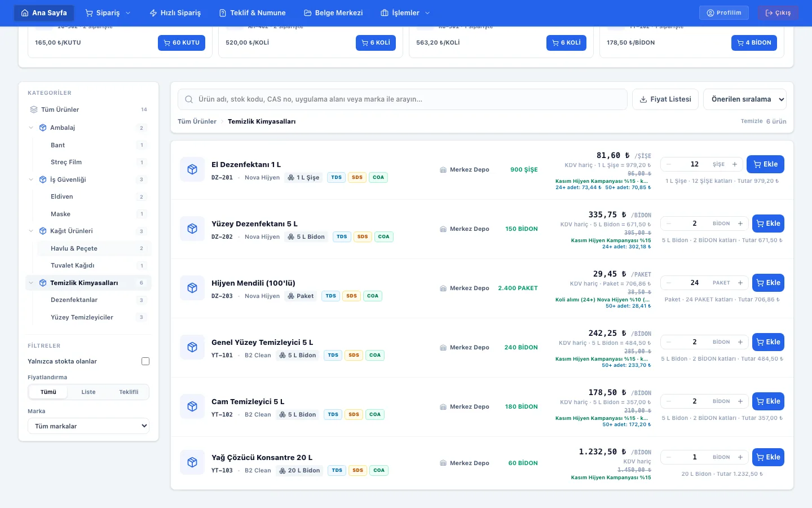Go to Hızlı Sipariş
812x508 pixels.
175,12
